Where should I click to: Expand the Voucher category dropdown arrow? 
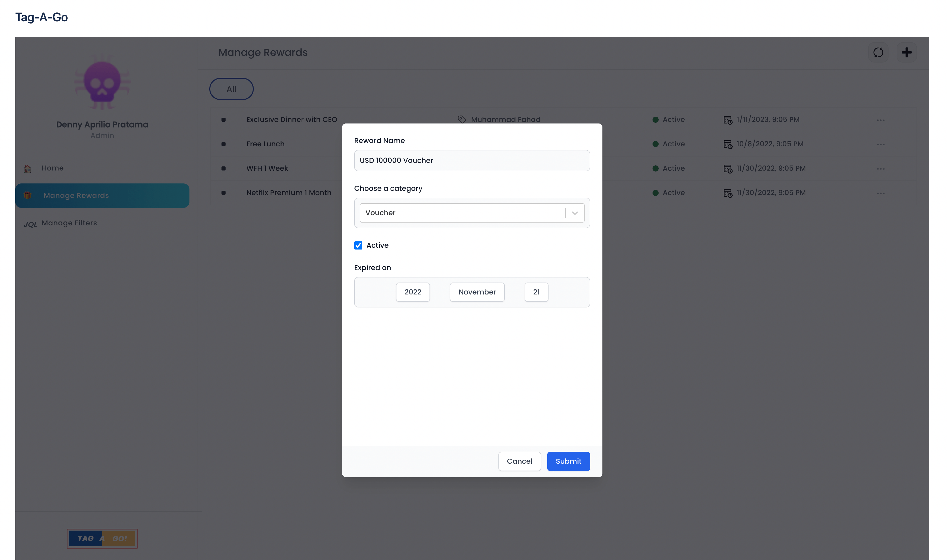[575, 213]
